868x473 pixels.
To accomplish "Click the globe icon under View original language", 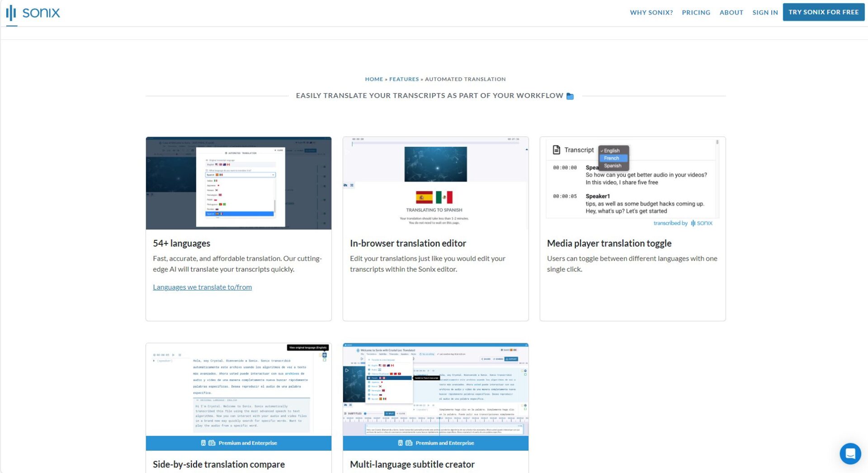I will click(x=325, y=355).
